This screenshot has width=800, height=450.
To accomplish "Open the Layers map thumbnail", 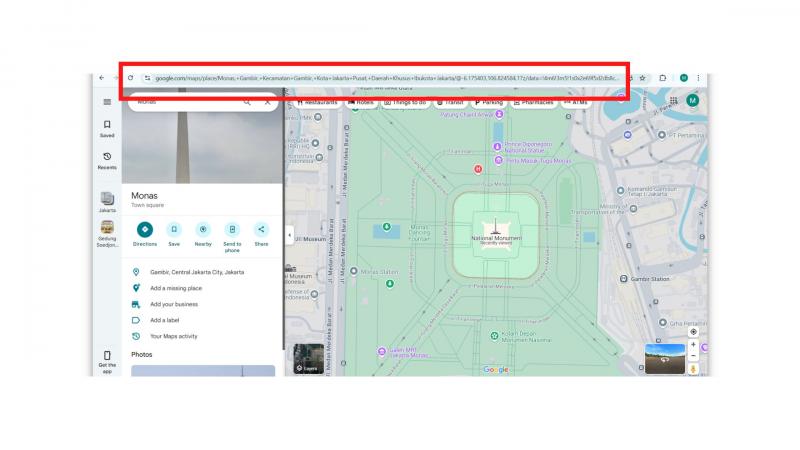I will click(x=308, y=359).
